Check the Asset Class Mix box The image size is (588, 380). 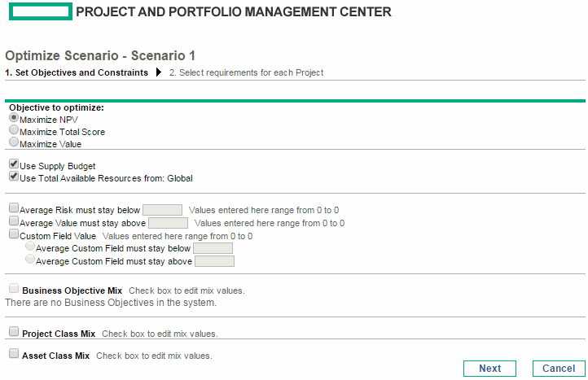[14, 353]
